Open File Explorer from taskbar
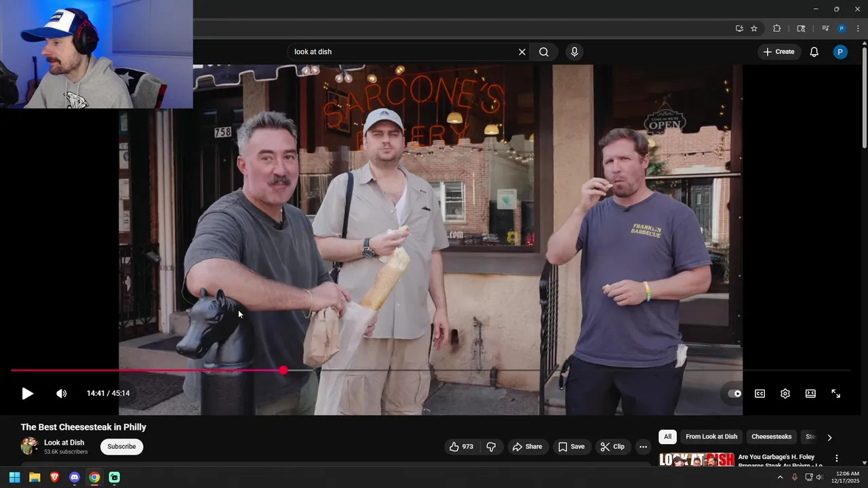This screenshot has width=868, height=488. [35, 477]
